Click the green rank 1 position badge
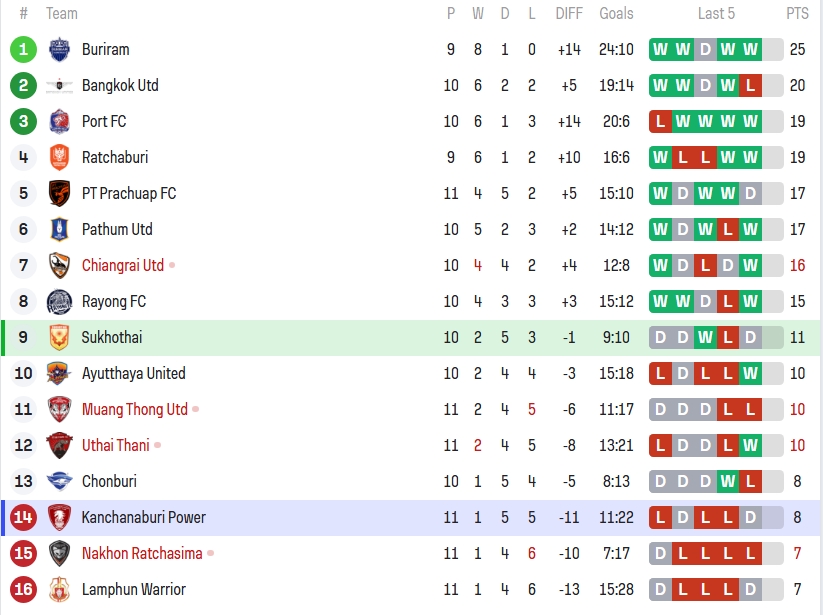The image size is (823, 615). (x=23, y=49)
